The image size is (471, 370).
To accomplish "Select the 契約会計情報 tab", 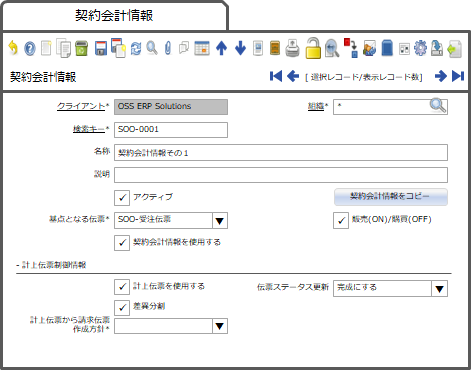I will (114, 16).
